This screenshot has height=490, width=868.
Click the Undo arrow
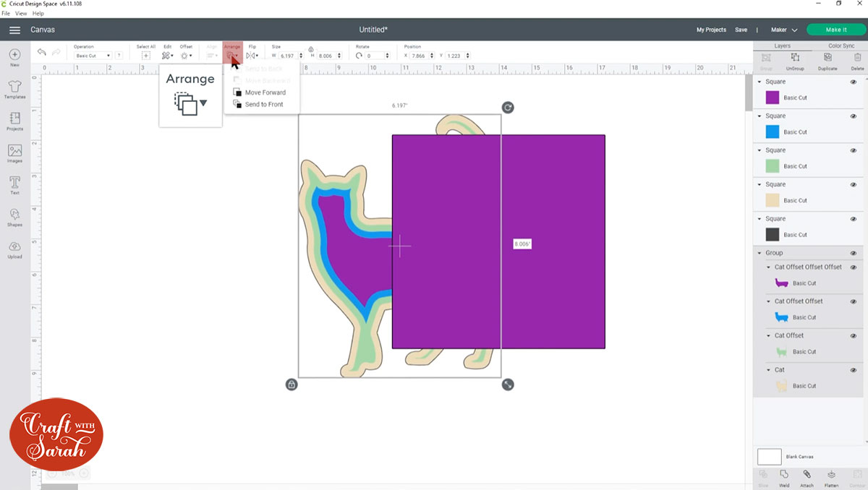coord(42,52)
